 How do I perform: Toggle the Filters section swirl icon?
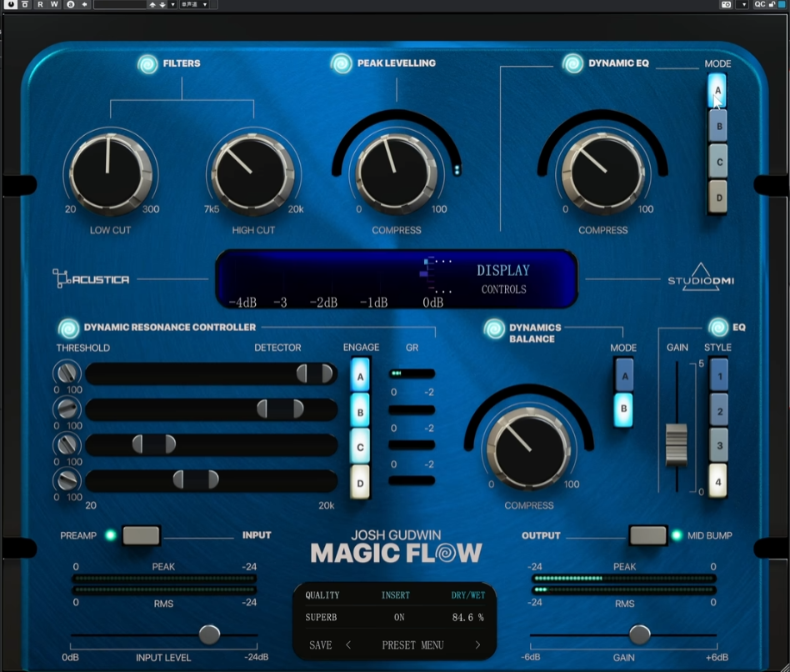(147, 64)
